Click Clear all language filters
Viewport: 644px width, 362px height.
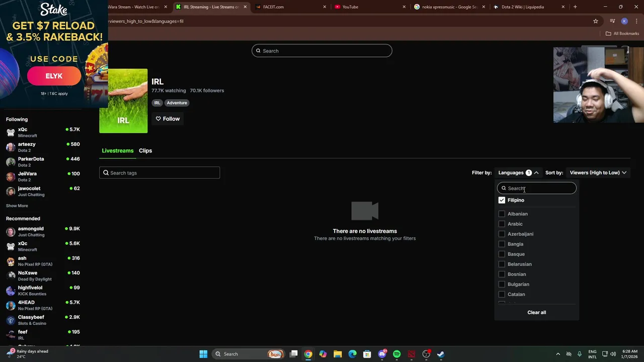(536, 312)
